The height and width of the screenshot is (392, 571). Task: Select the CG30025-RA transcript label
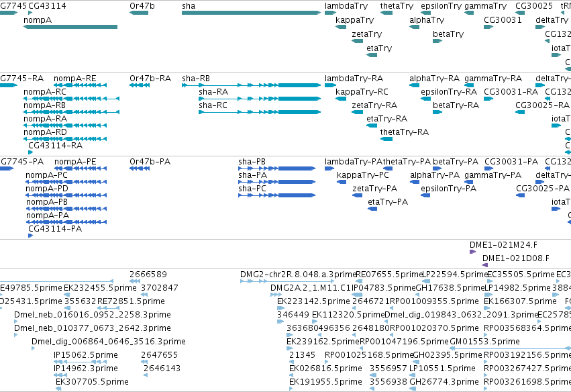(542, 105)
